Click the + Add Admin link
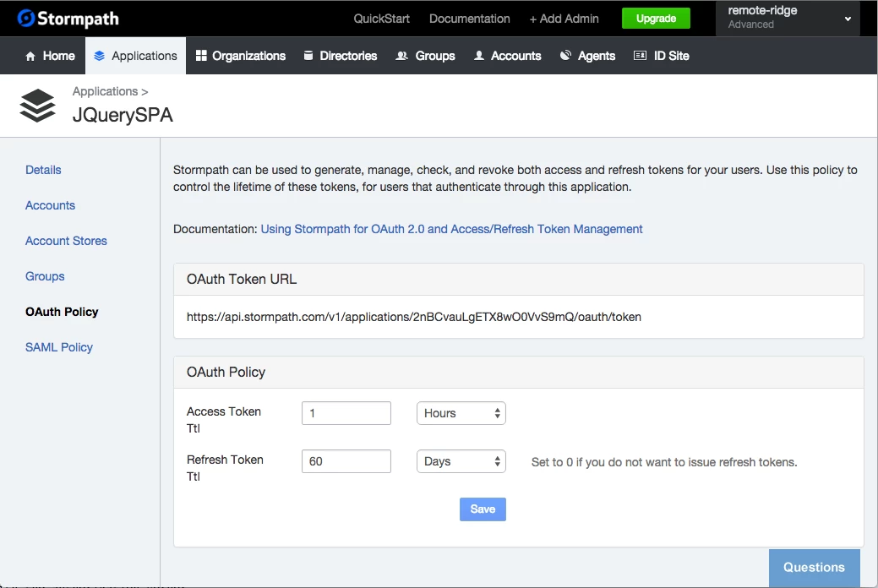The height and width of the screenshot is (588, 878). tap(564, 19)
